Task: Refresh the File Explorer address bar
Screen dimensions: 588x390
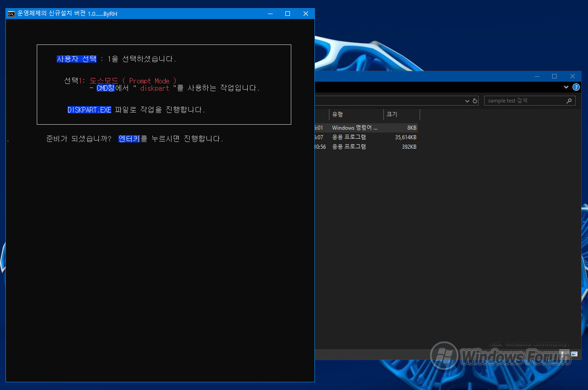Action: (x=475, y=101)
